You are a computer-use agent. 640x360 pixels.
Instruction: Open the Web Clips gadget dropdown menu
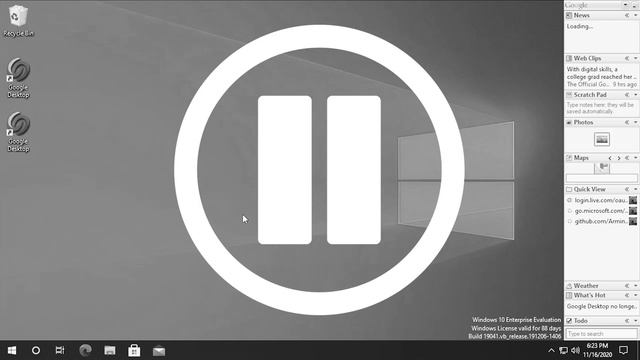(x=636, y=58)
